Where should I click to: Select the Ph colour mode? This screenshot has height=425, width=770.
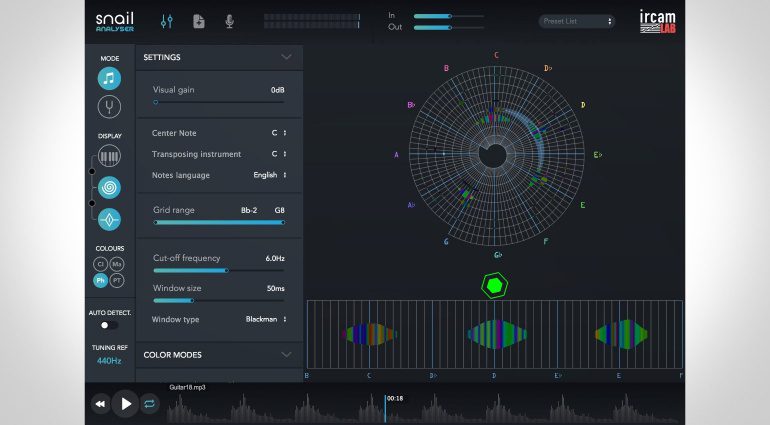coord(101,281)
